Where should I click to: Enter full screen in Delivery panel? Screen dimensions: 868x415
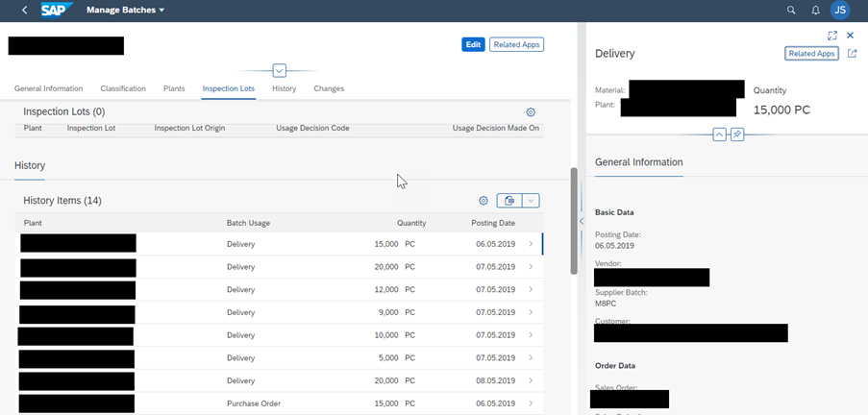pos(832,36)
